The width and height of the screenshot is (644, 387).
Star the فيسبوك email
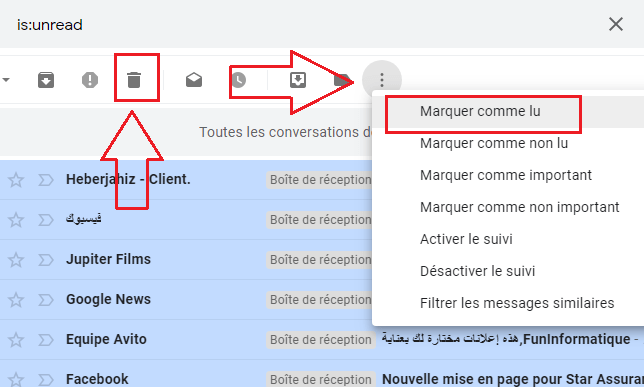pyautogui.click(x=16, y=220)
